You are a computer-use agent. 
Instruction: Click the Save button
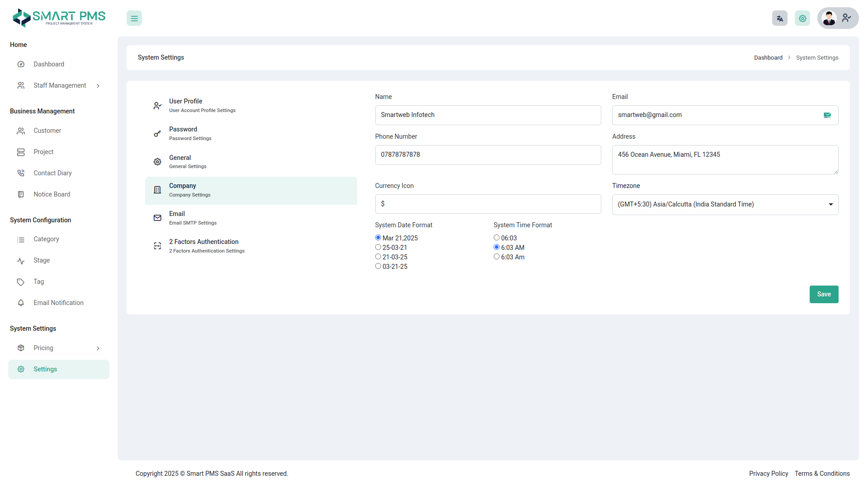824,294
